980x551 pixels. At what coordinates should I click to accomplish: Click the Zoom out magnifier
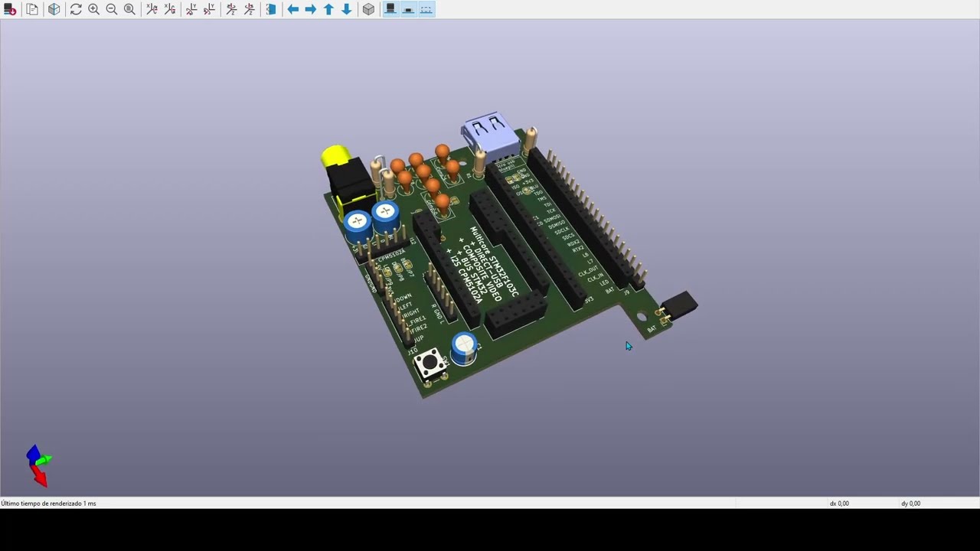pos(112,9)
